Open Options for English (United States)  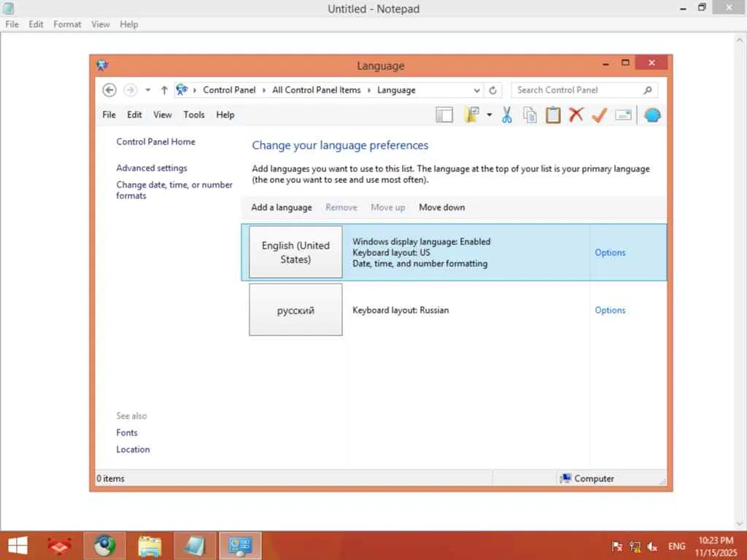click(x=610, y=252)
